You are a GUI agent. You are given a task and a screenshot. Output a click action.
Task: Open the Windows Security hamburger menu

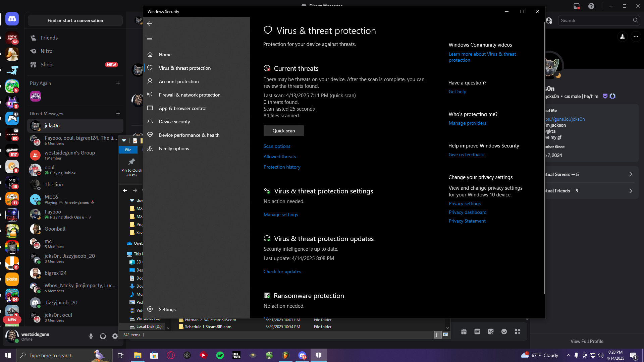pyautogui.click(x=150, y=38)
